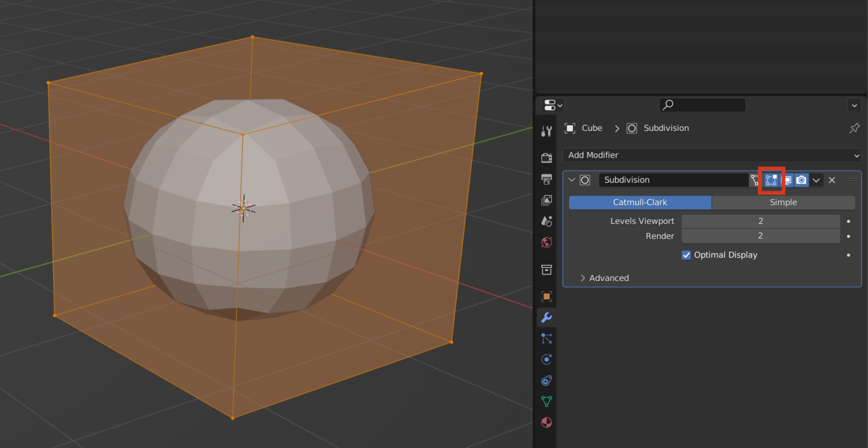Open the Physics properties tab
868x448 pixels.
coord(546,359)
